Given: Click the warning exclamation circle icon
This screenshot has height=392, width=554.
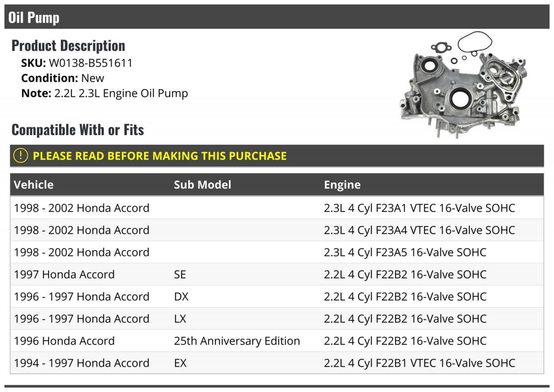Looking at the screenshot, I should point(21,156).
